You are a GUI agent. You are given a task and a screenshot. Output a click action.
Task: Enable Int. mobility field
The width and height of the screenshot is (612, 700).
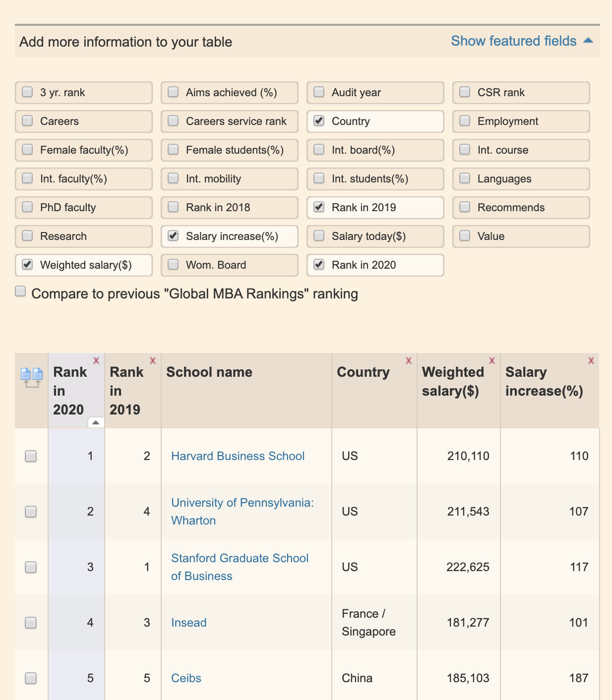coord(174,178)
